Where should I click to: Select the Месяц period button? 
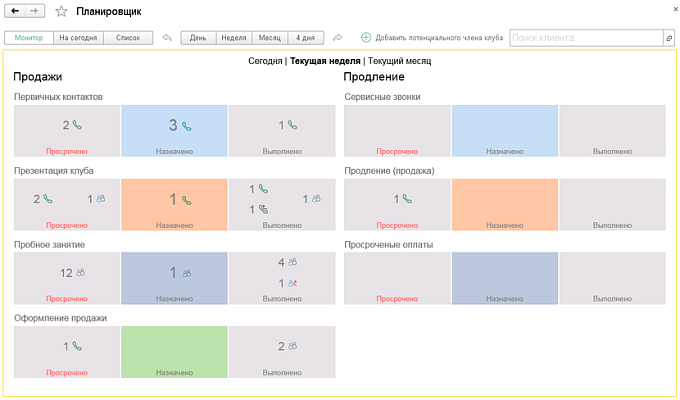[270, 38]
